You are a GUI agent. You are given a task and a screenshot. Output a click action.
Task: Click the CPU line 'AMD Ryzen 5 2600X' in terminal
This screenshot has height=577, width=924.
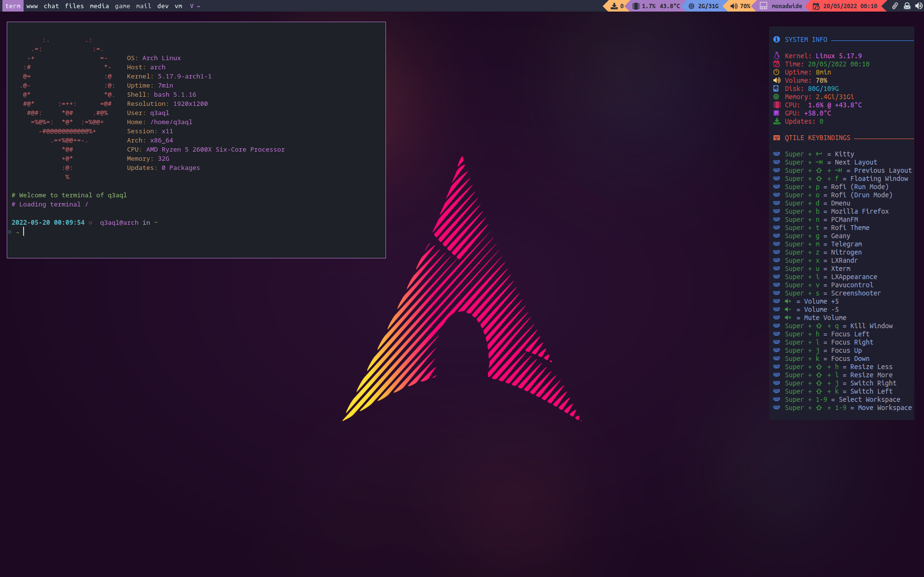pos(206,149)
